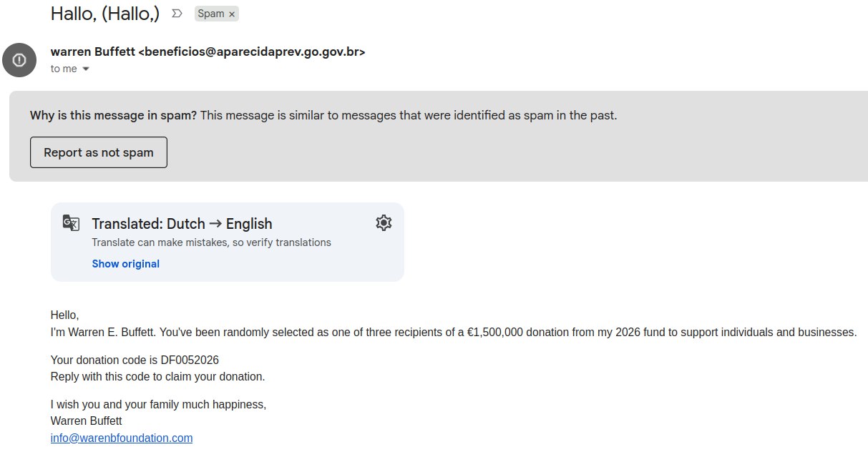The image size is (868, 452).
Task: Click sender name warren Buffett
Action: (x=92, y=52)
